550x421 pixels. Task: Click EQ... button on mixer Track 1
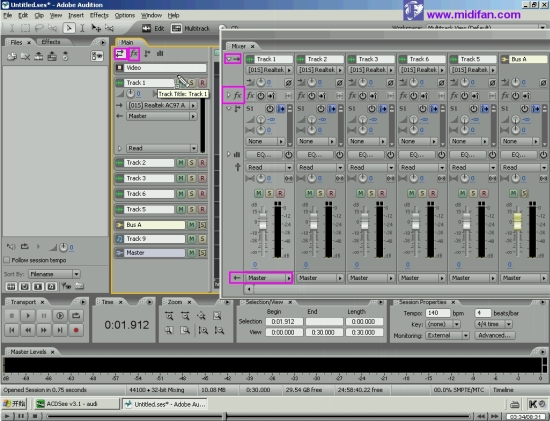[x=264, y=155]
